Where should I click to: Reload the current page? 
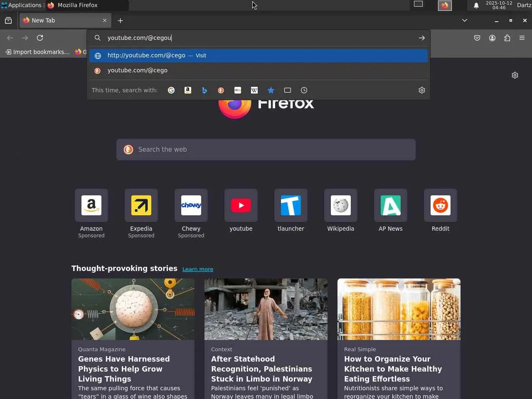coord(40,38)
